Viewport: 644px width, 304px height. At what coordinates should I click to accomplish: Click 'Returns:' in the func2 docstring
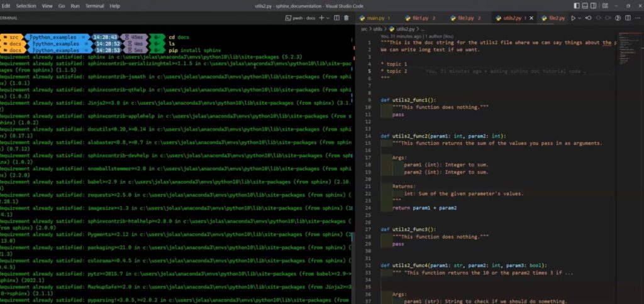404,187
